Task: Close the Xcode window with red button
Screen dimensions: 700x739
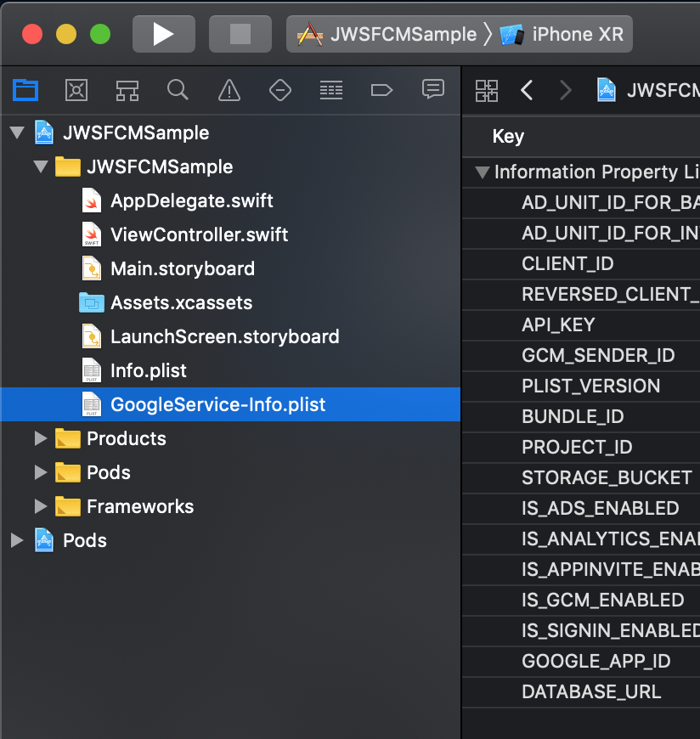Action: point(32,35)
